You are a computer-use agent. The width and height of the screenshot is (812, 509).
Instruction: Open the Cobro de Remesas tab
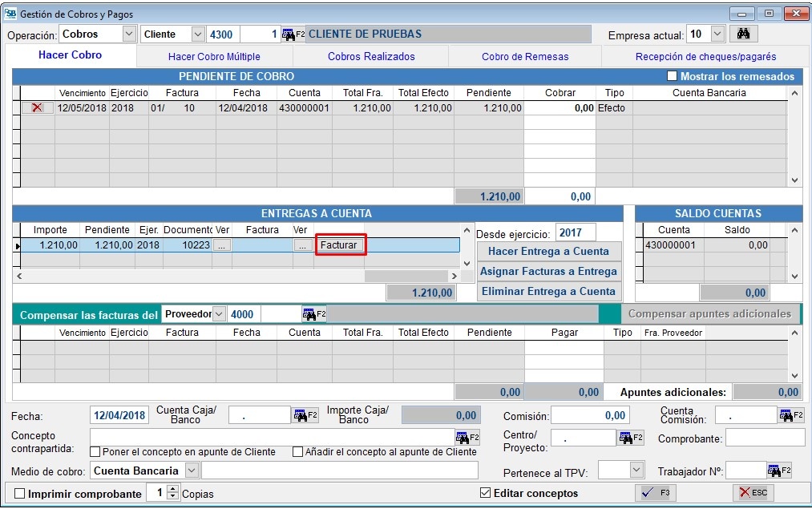tap(525, 57)
